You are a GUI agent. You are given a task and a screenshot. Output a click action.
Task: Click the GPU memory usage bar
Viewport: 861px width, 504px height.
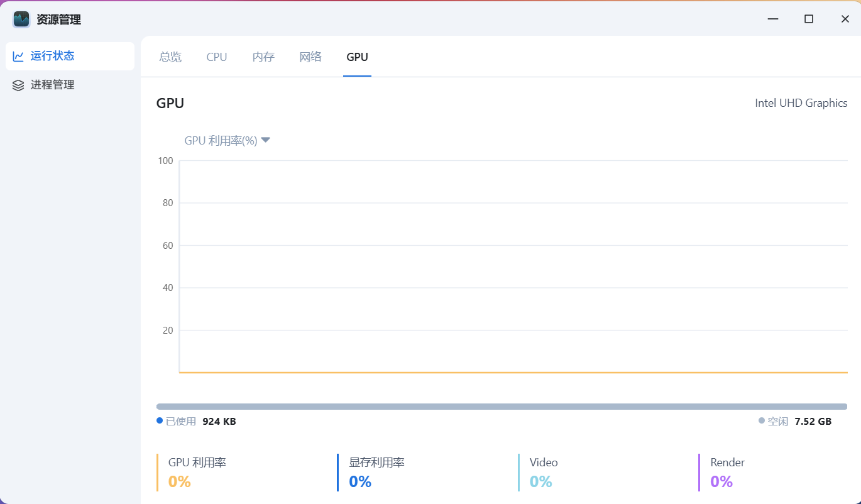[x=502, y=407]
